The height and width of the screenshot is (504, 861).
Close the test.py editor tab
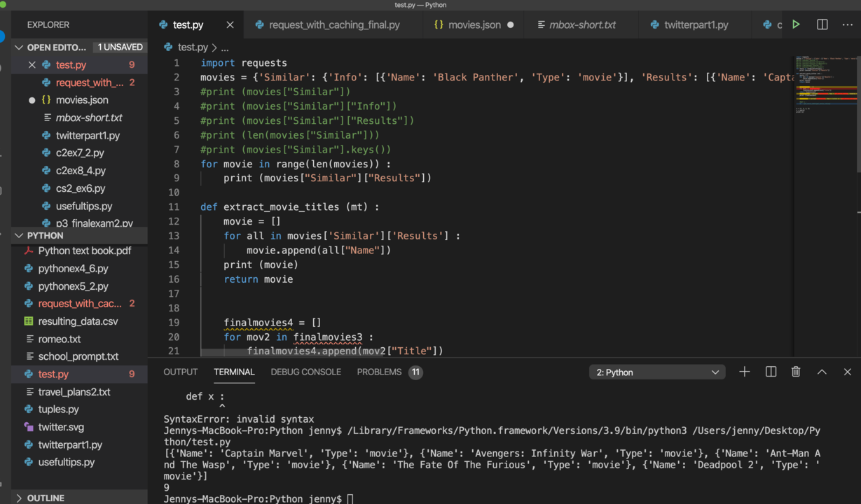pyautogui.click(x=230, y=24)
